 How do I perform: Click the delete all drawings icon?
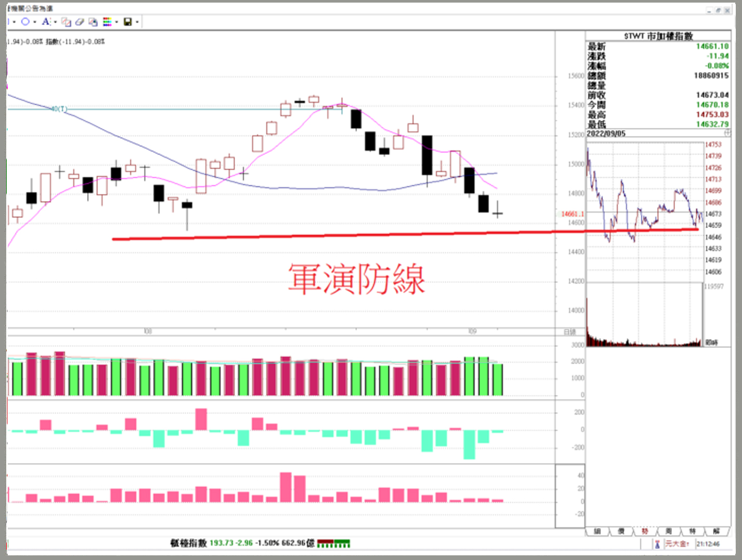tap(93, 22)
